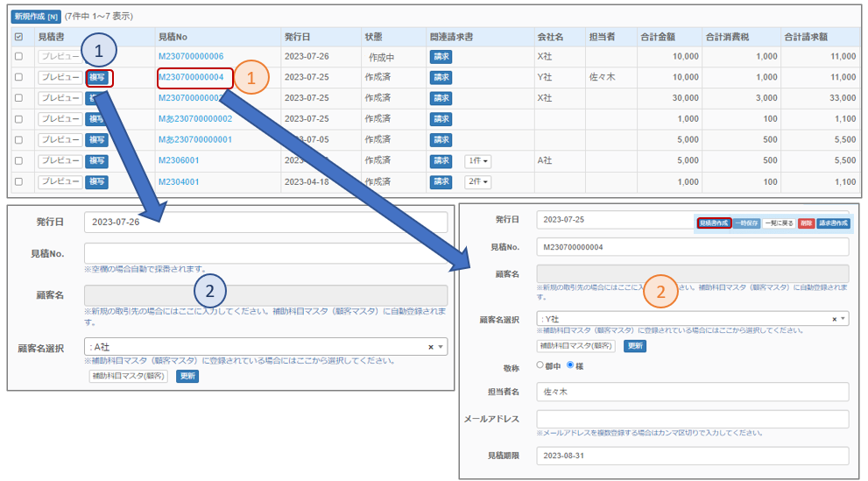The height and width of the screenshot is (481, 868).
Task: Click 複写 button for row M2306001
Action: [97, 161]
